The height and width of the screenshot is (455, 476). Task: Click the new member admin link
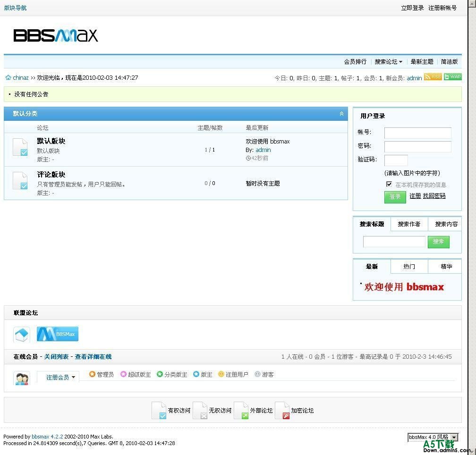point(414,78)
